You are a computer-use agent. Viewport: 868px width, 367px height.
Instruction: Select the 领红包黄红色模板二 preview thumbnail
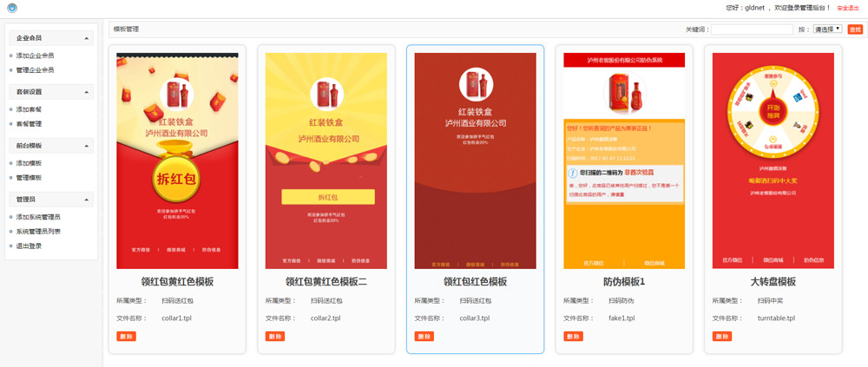(x=326, y=161)
